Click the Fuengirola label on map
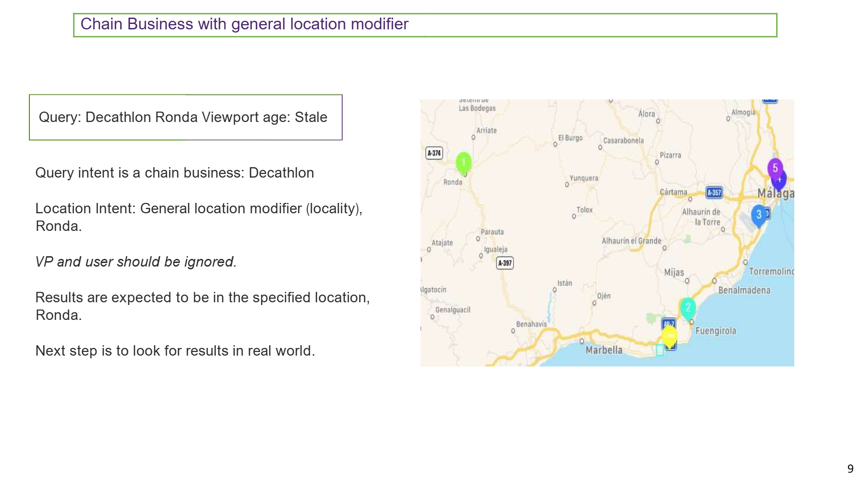 coord(716,331)
